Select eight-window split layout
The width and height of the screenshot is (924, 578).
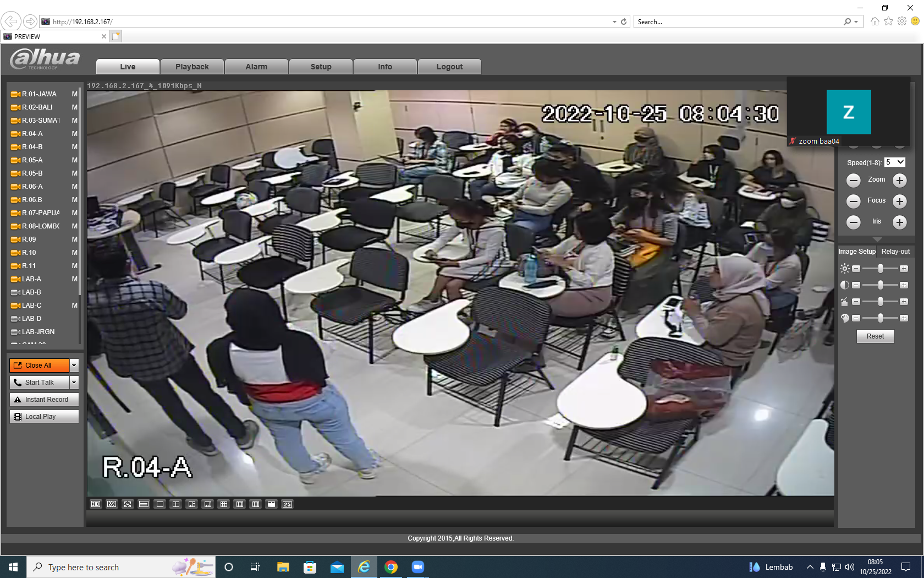[x=207, y=504]
